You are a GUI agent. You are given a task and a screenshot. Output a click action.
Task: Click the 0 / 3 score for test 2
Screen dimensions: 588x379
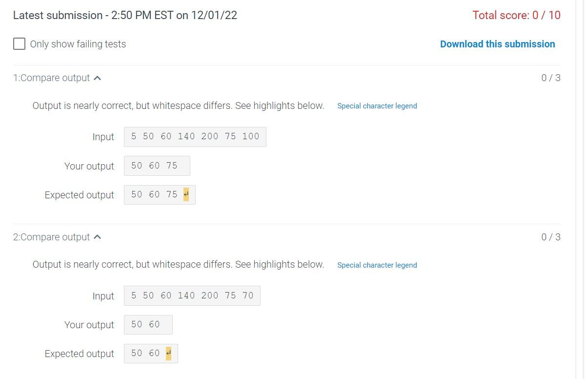551,237
